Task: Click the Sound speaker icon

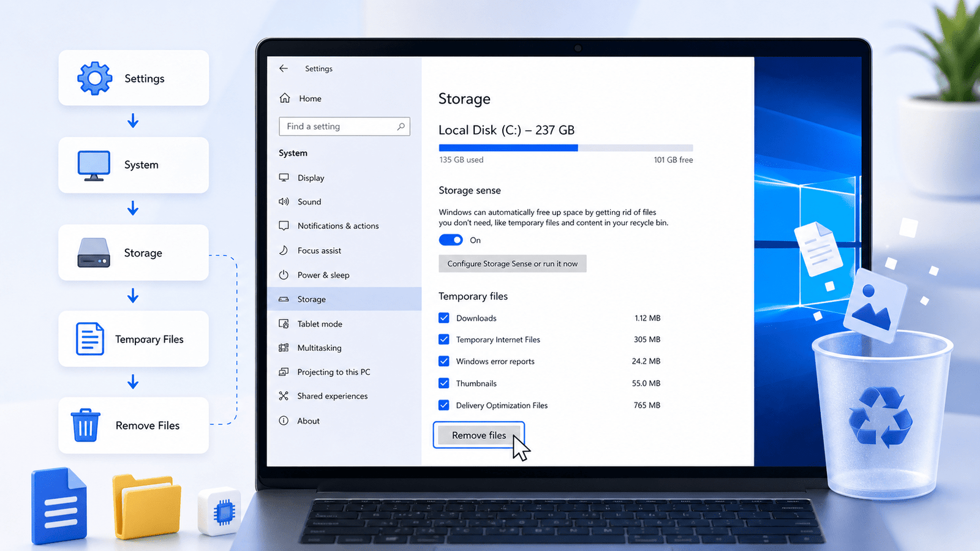Action: 284,201
